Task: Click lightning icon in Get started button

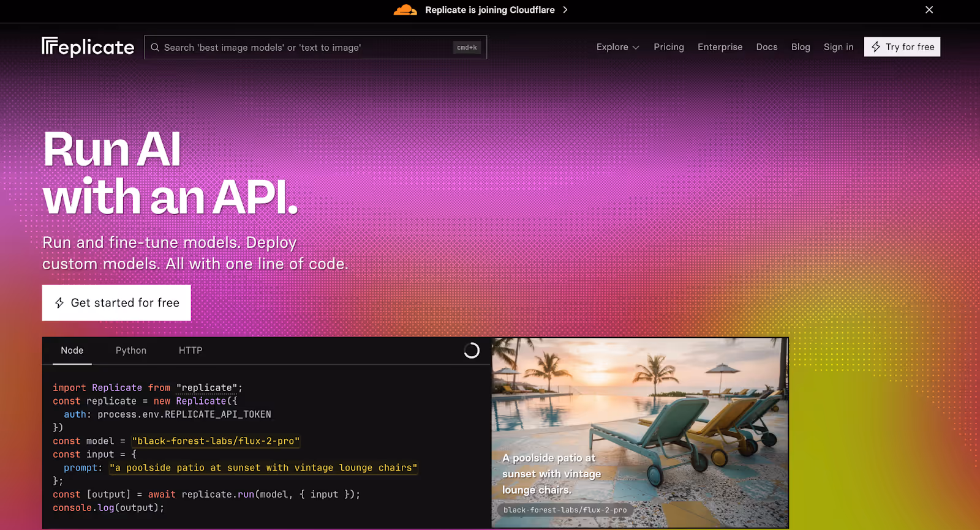Action: pos(59,302)
